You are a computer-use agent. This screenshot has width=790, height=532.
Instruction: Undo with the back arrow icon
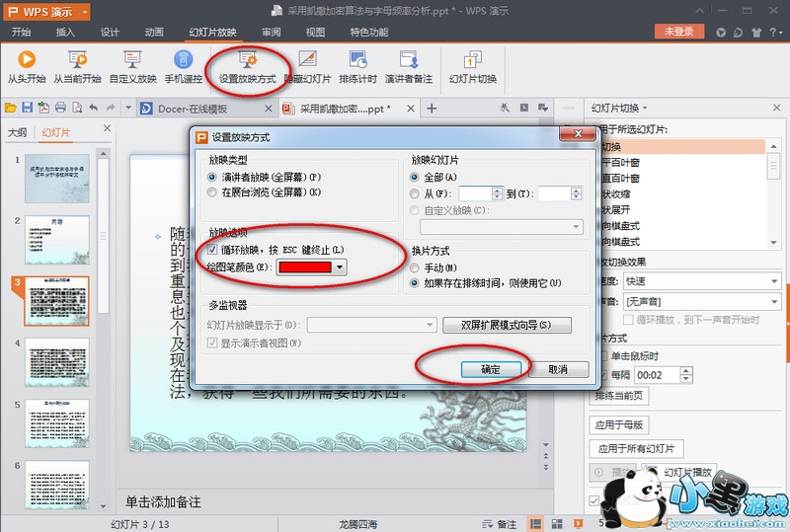[94, 108]
